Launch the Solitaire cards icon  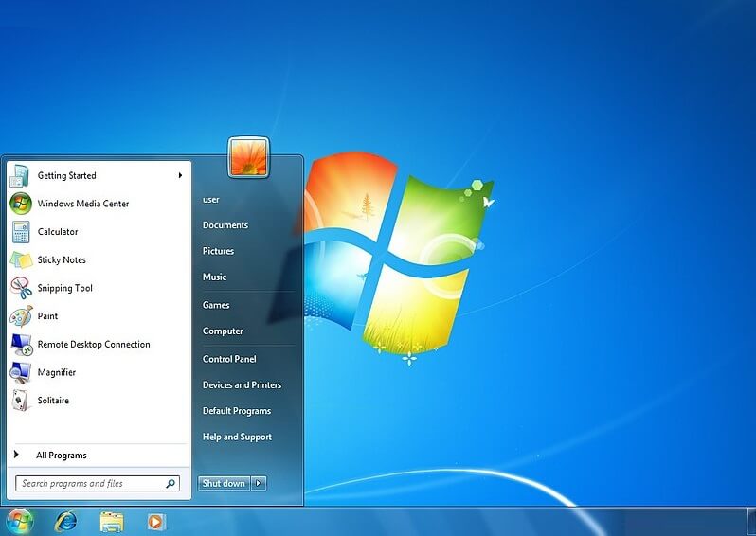(20, 400)
